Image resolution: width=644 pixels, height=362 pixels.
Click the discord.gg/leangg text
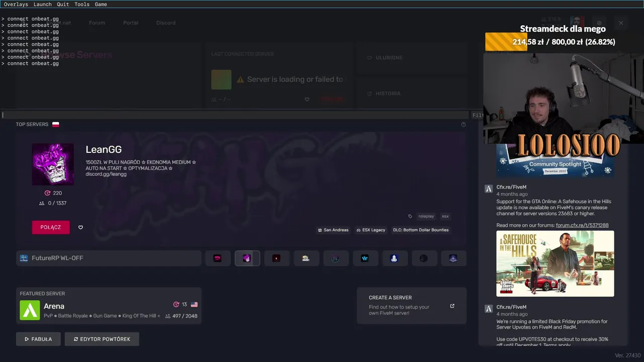(x=106, y=174)
